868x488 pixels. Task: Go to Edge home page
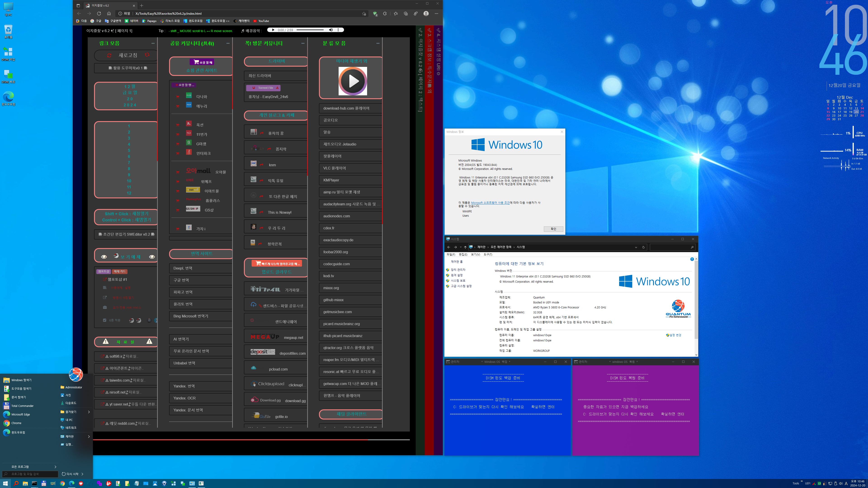point(109,14)
